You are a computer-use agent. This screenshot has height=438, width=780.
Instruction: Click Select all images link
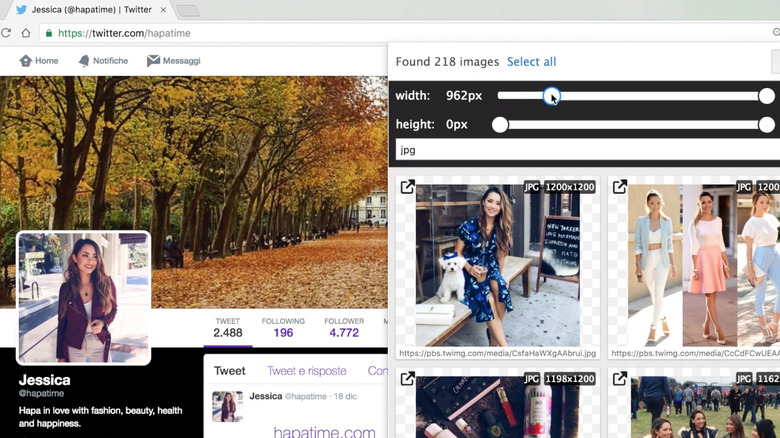point(531,62)
